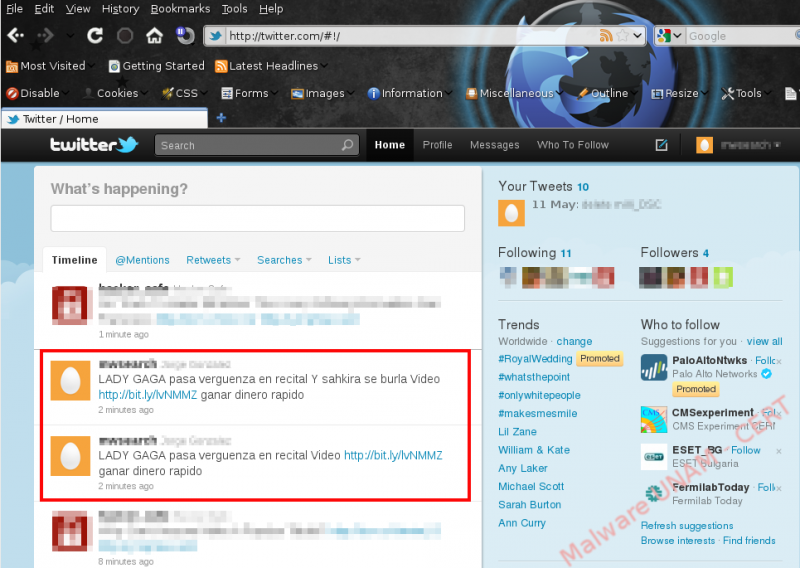Open the Bookmarks menu
Screen dimensions: 800x568
(180, 9)
